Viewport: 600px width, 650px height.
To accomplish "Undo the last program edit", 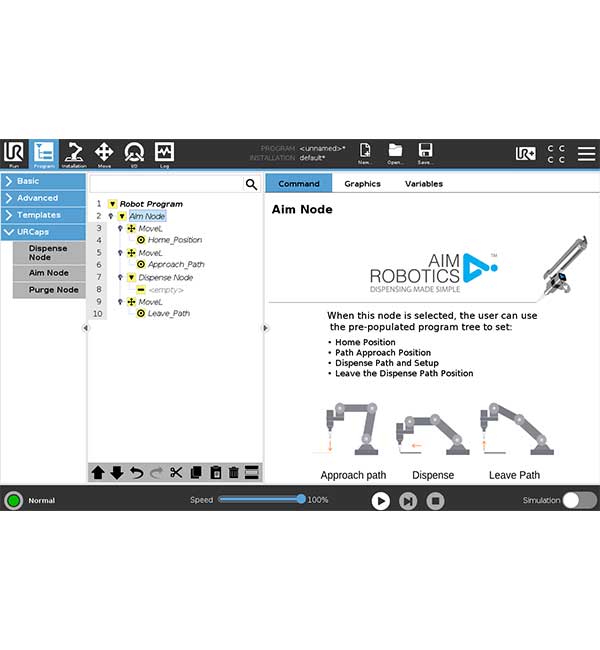I will pos(136,473).
